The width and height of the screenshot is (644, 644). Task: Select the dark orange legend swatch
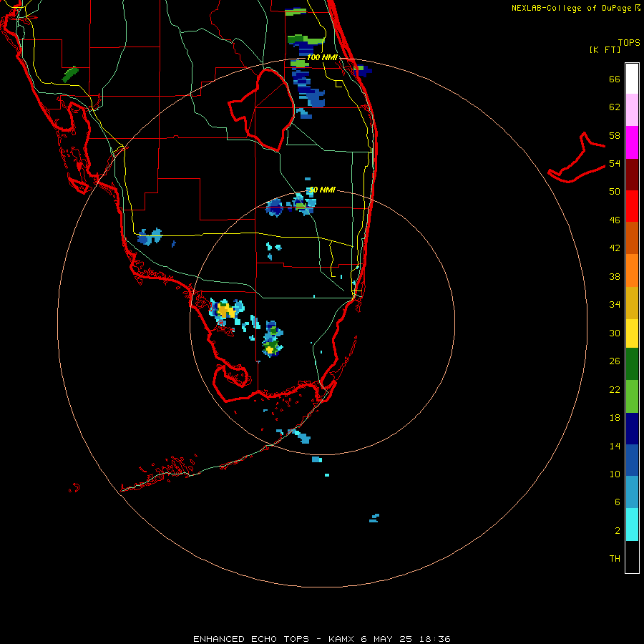632,238
